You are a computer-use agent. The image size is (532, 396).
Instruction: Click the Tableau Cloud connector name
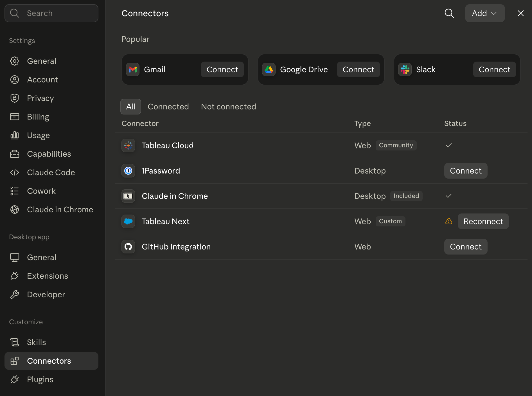coord(168,145)
